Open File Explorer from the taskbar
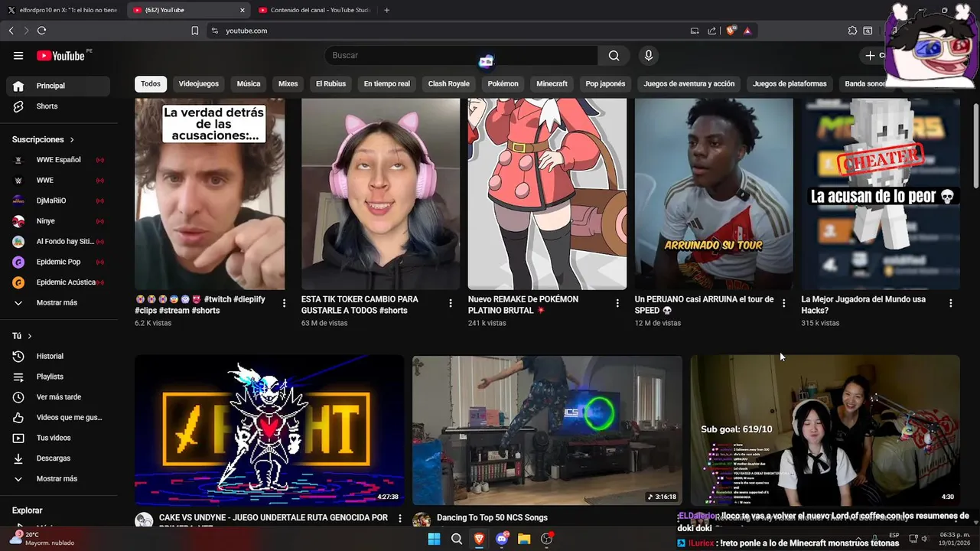Screen dimensions: 980x551 coord(524,539)
